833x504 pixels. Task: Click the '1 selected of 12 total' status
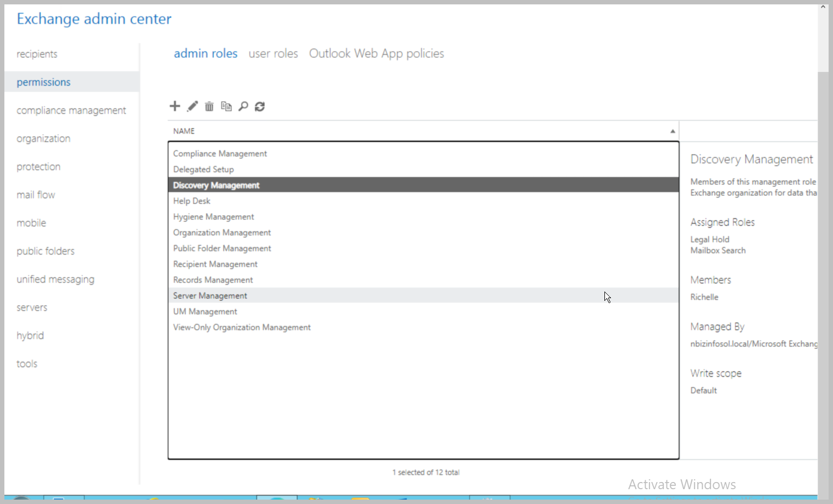(x=426, y=472)
